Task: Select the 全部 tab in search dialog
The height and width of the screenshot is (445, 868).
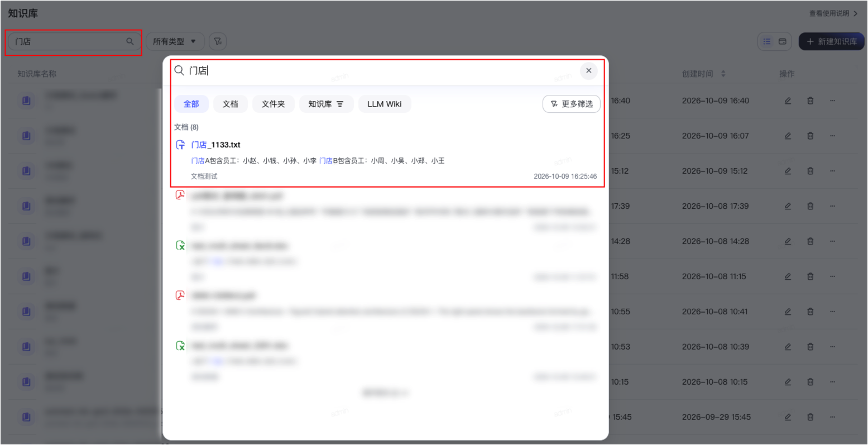Action: pyautogui.click(x=191, y=104)
